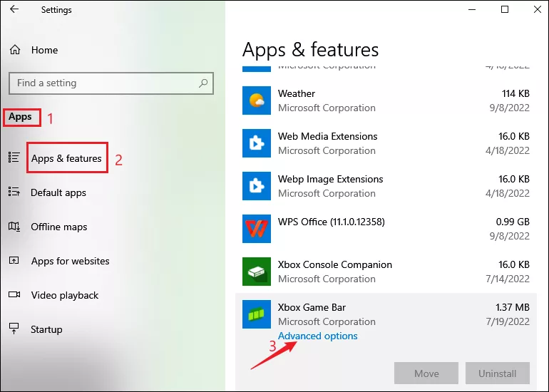Click the Uninstall button
549x392 pixels.
497,373
